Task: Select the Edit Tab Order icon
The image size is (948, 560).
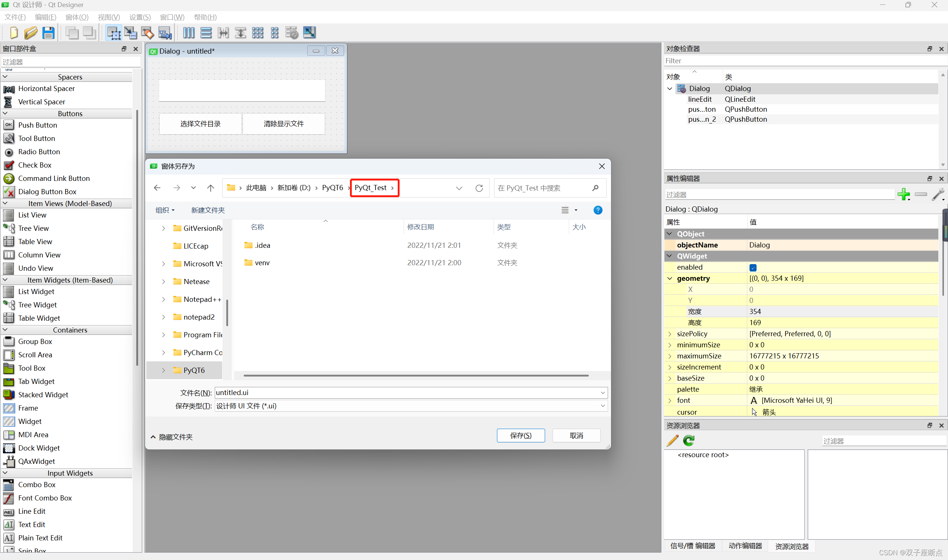Action: point(165,33)
